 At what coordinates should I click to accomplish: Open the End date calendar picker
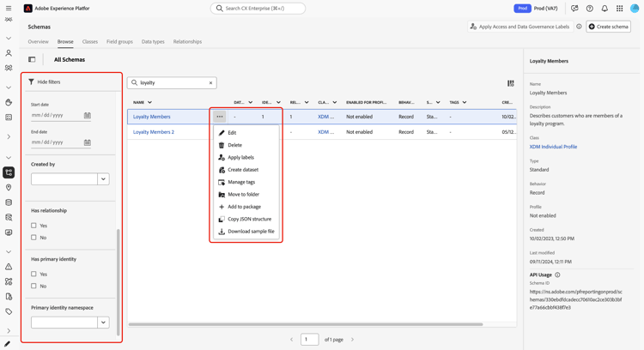coord(88,142)
